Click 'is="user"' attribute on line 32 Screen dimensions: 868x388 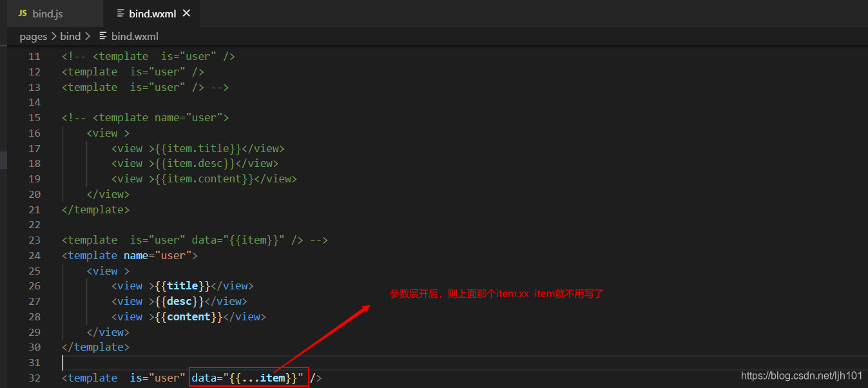(158, 378)
